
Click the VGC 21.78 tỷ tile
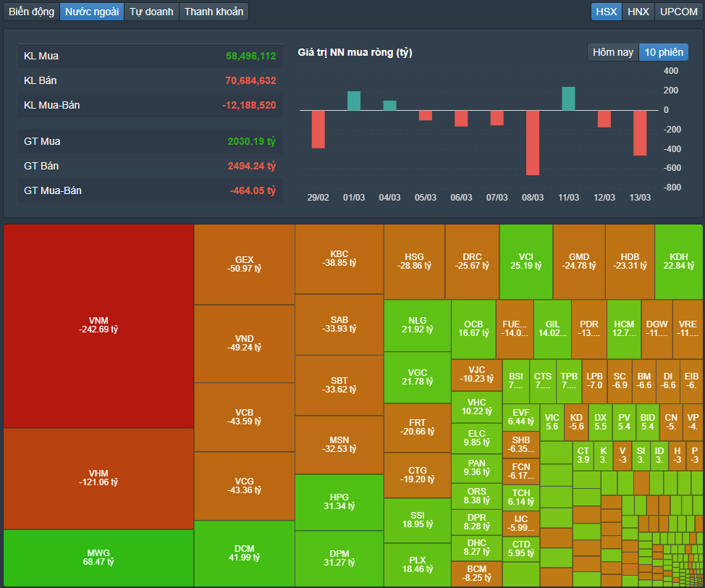(417, 377)
